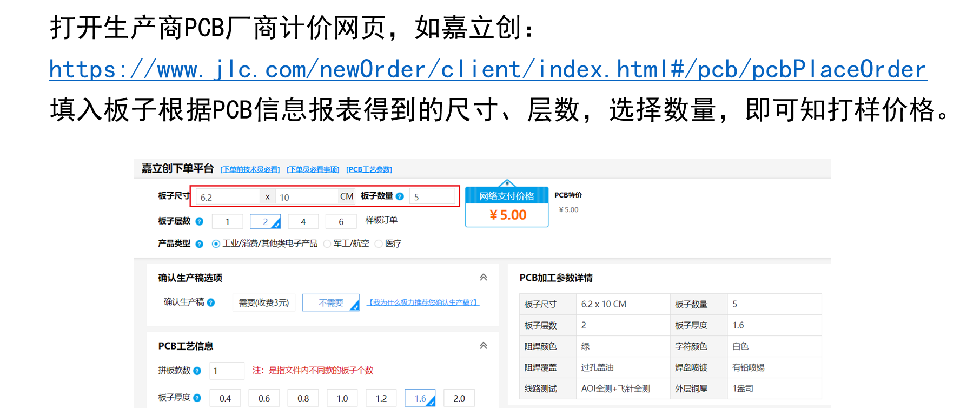Click the 拼板款数 input field
The image size is (980, 408).
point(227,371)
